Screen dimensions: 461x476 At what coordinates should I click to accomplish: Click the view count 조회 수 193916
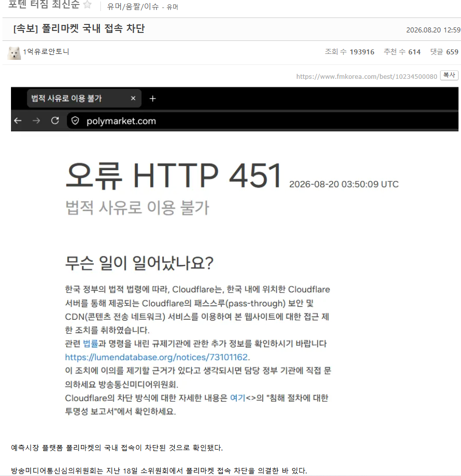pyautogui.click(x=350, y=52)
